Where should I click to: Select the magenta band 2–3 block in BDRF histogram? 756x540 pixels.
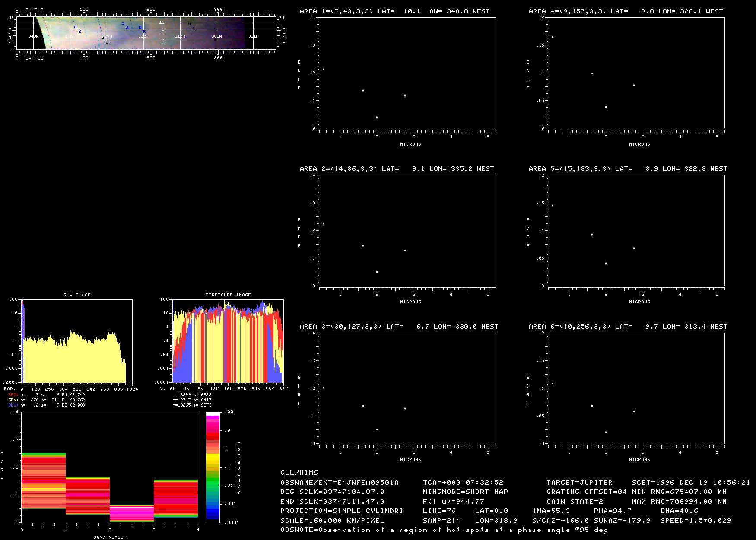click(x=132, y=513)
